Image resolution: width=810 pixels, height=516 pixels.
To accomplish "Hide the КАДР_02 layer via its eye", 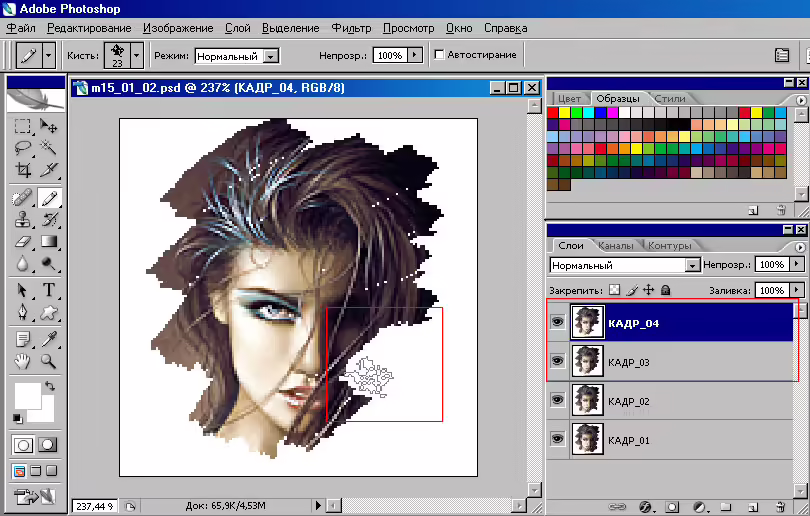I will (x=557, y=400).
